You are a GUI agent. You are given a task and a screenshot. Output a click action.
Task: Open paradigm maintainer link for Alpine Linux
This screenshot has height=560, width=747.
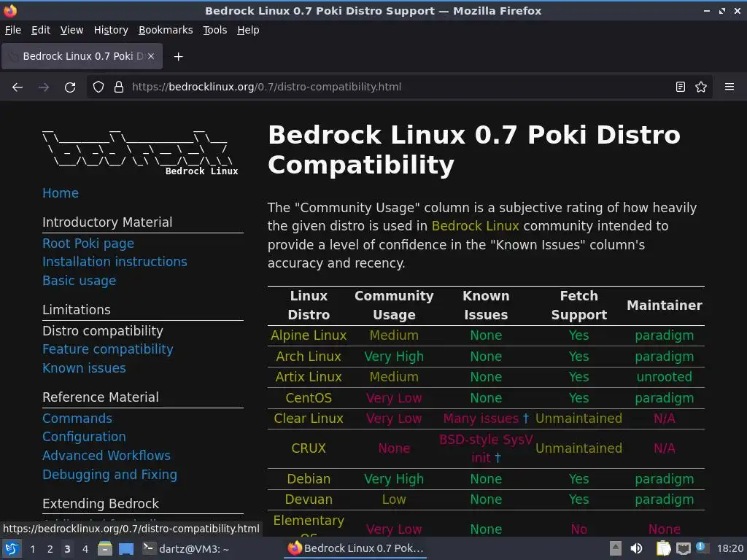[664, 335]
